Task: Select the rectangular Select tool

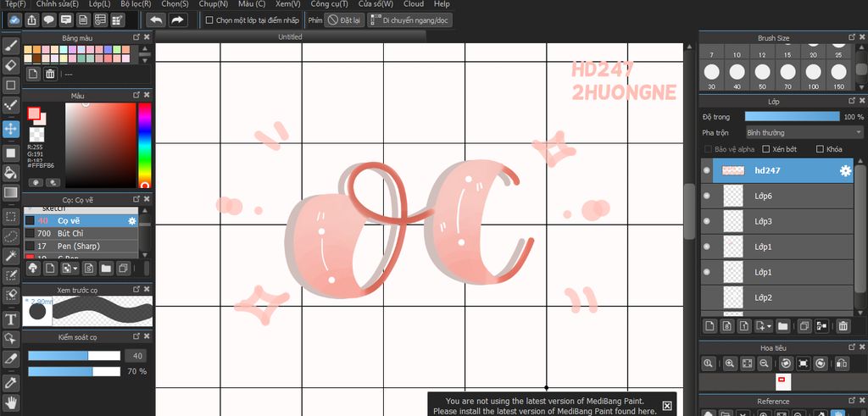Action: (11, 216)
